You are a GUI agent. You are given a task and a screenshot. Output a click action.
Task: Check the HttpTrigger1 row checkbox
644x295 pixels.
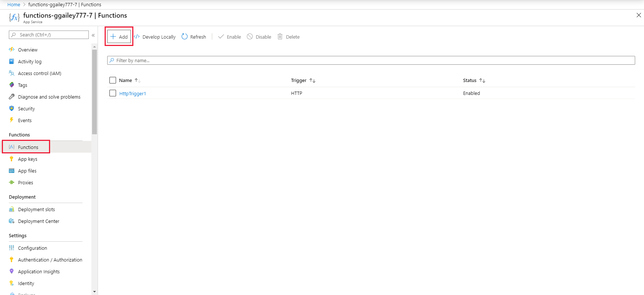(113, 93)
